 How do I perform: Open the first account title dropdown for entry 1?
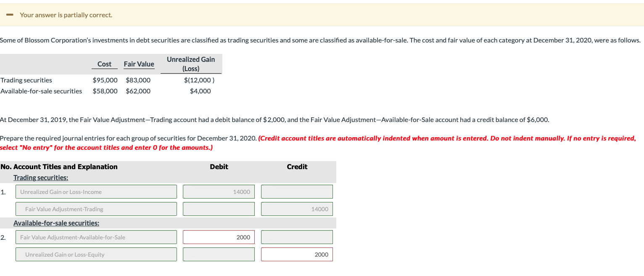point(96,191)
